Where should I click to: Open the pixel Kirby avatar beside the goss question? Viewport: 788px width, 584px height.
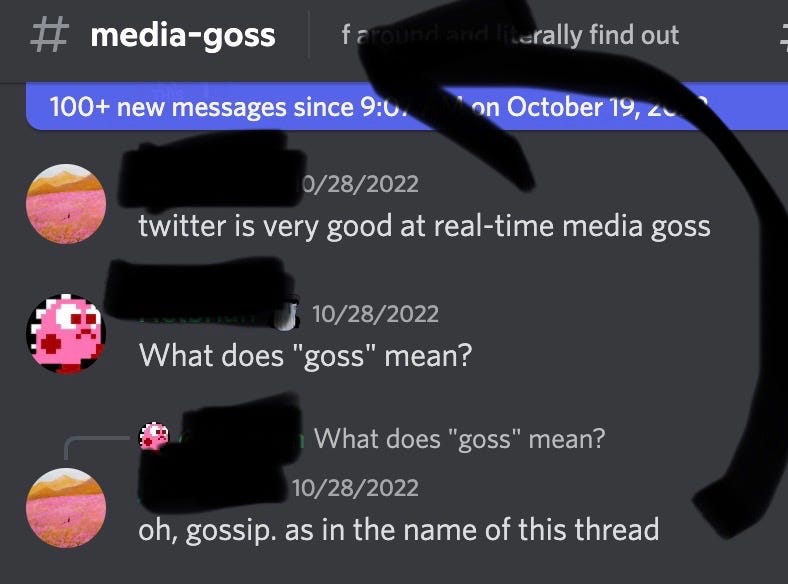[x=66, y=334]
